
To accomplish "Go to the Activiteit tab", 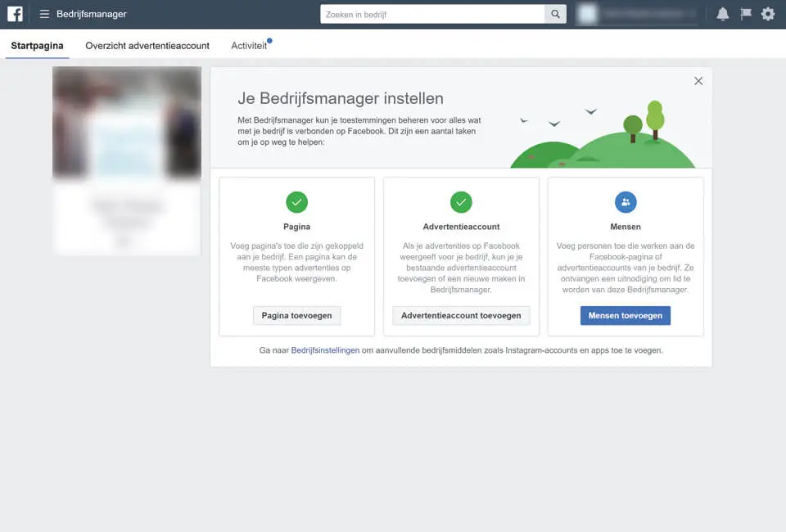I will (x=249, y=46).
